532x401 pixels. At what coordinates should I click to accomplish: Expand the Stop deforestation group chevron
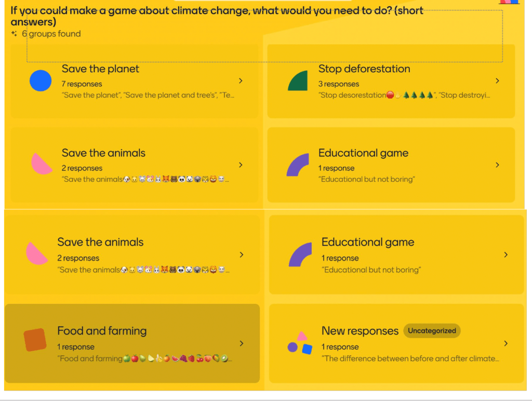[497, 81]
